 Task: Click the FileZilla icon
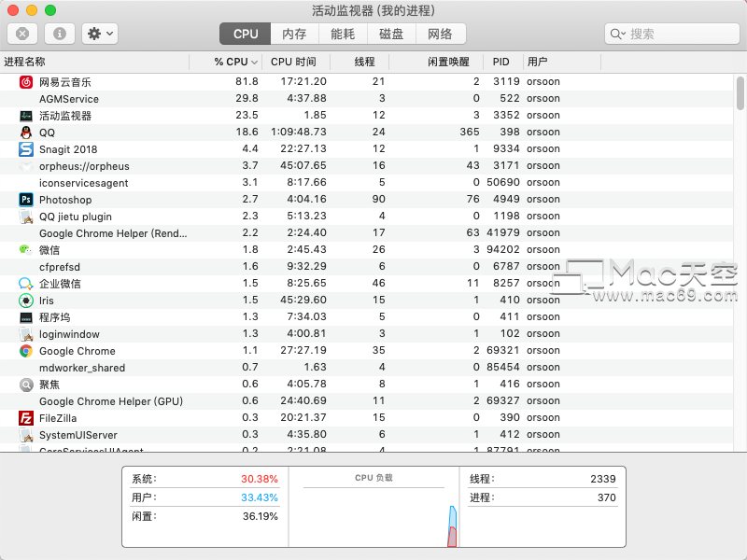pos(26,418)
